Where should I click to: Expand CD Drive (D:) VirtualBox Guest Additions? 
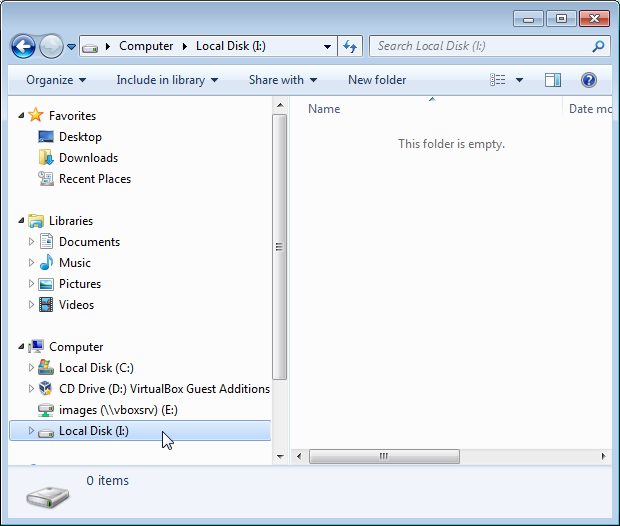point(31,389)
